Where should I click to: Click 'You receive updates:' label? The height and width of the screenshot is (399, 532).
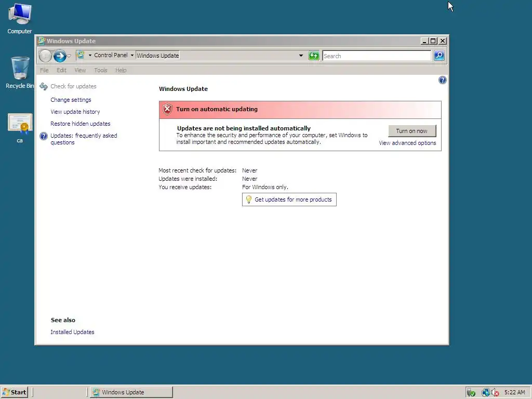[x=185, y=187]
